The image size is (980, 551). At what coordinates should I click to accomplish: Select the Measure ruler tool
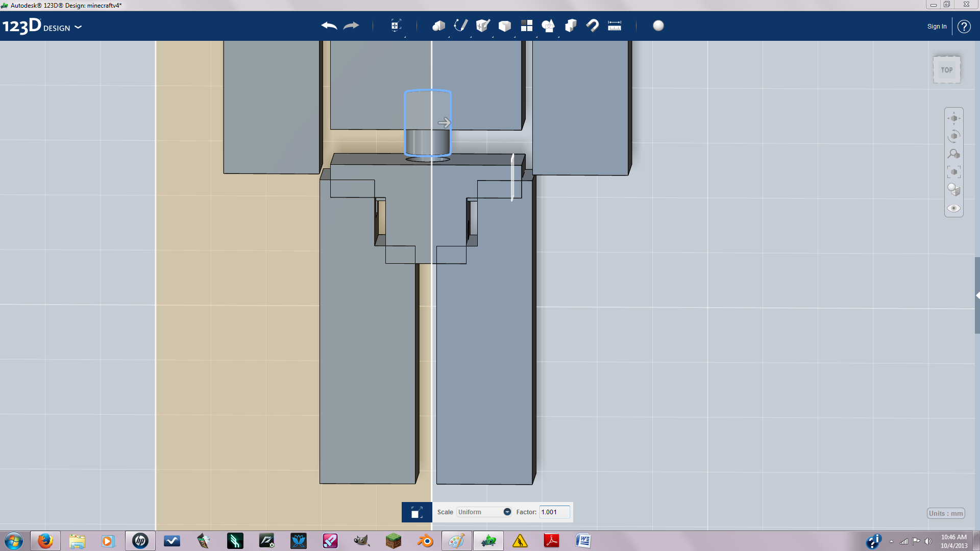coord(615,26)
